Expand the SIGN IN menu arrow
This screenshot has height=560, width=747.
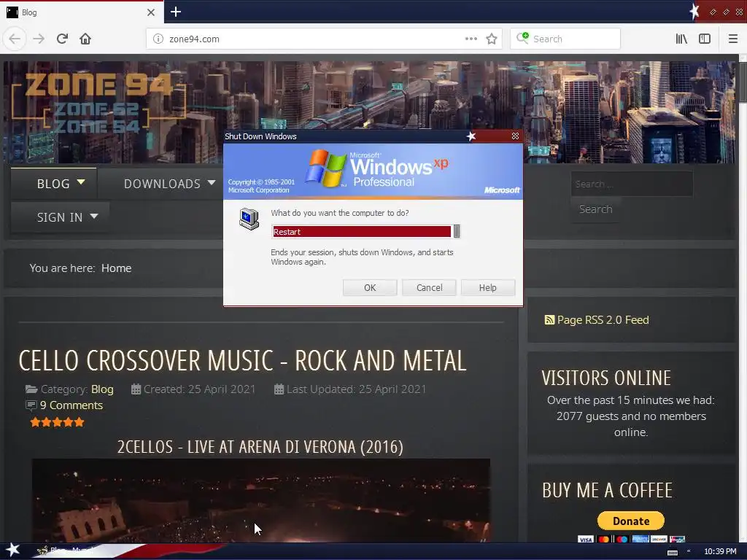pyautogui.click(x=94, y=216)
